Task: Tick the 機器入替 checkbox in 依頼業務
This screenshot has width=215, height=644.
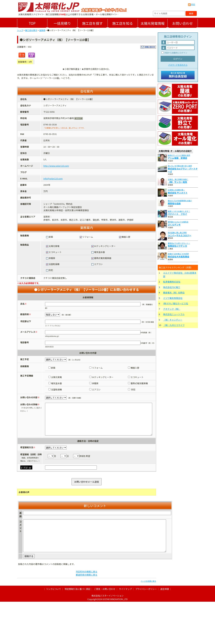Action: point(129,368)
